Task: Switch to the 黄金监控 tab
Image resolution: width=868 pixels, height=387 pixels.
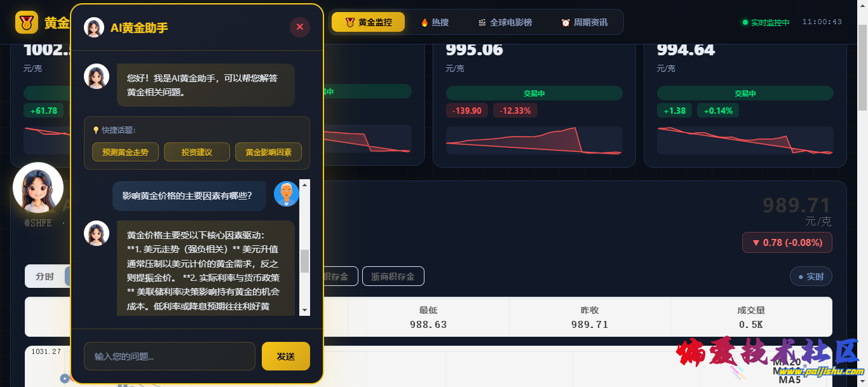Action: point(369,22)
